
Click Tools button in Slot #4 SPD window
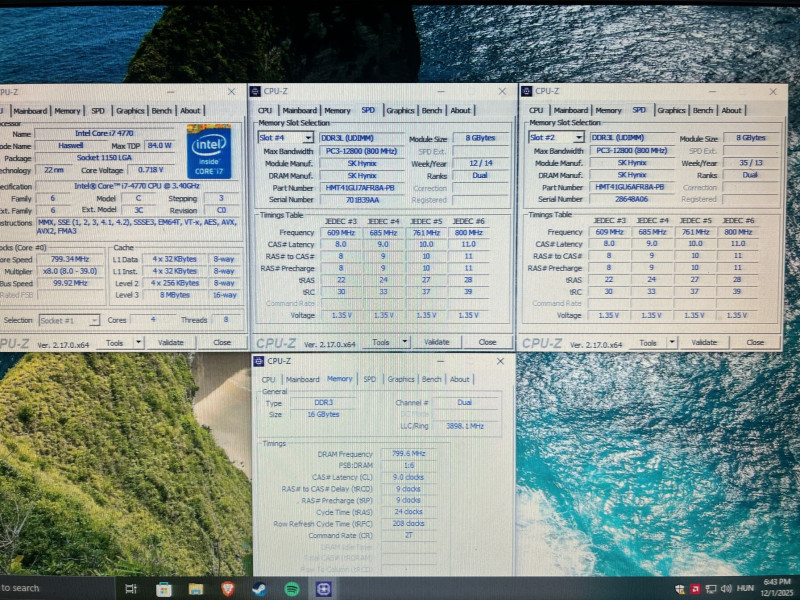click(381, 342)
